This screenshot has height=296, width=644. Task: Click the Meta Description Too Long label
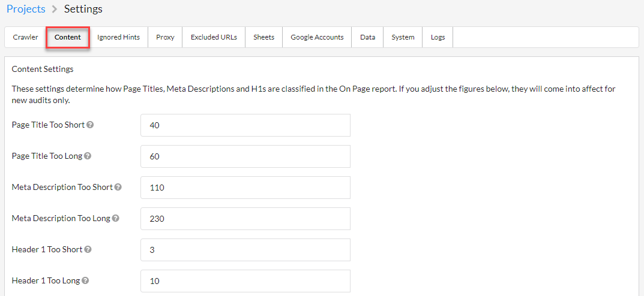(x=61, y=219)
